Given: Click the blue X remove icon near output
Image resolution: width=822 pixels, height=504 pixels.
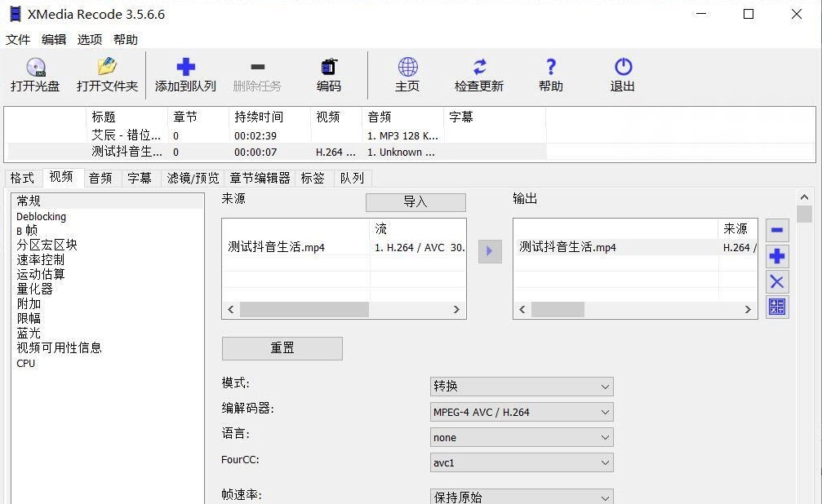Looking at the screenshot, I should (x=776, y=282).
